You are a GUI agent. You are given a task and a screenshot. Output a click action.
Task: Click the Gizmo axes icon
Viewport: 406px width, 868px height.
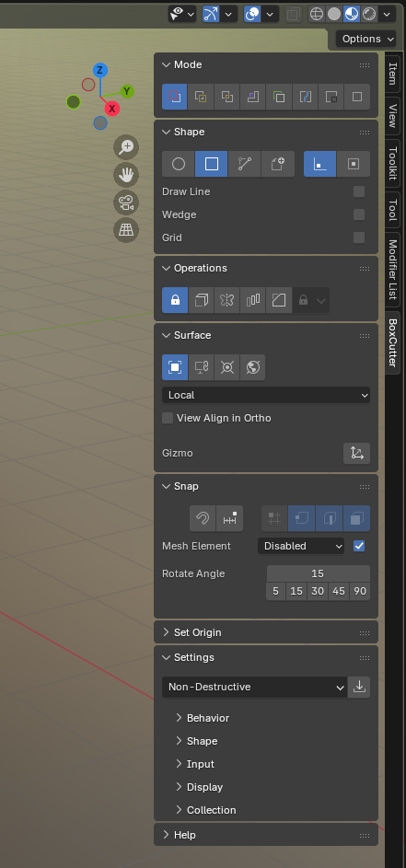tap(356, 453)
